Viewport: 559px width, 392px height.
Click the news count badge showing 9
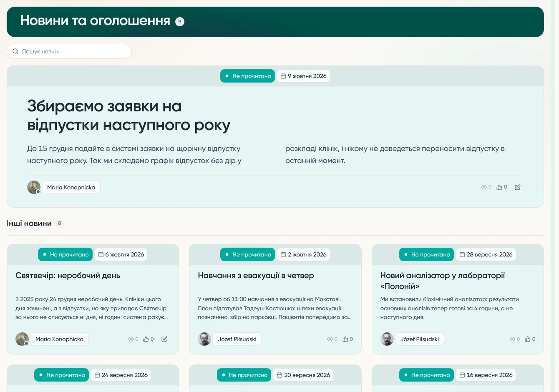(180, 22)
